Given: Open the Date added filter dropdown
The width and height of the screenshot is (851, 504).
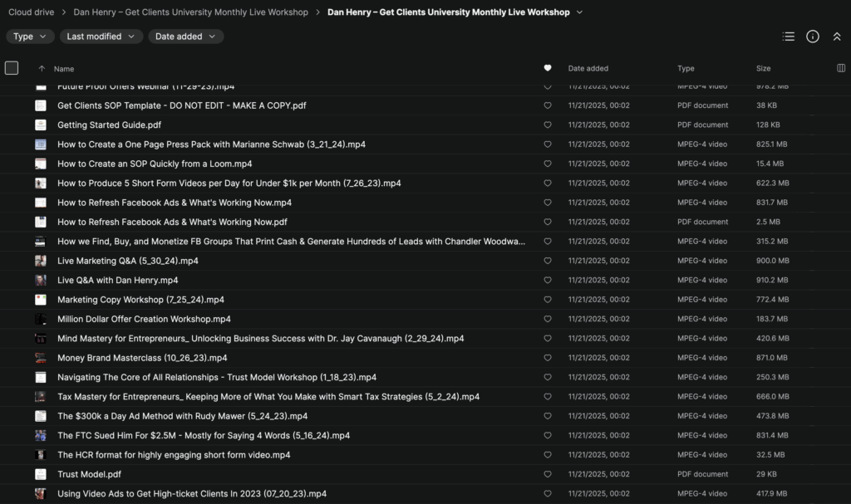Looking at the screenshot, I should 185,37.
